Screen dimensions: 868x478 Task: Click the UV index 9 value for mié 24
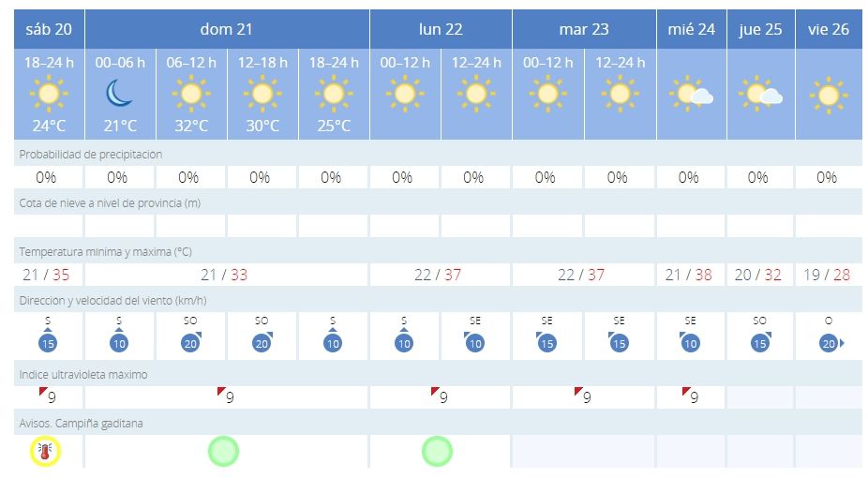692,396
